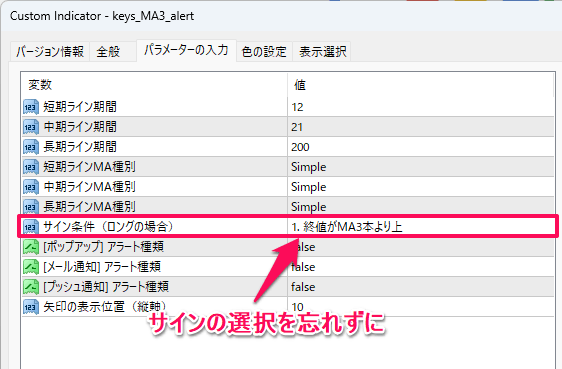Select the 中期ライン期間 variable name
The width and height of the screenshot is (562, 369).
pos(80,127)
